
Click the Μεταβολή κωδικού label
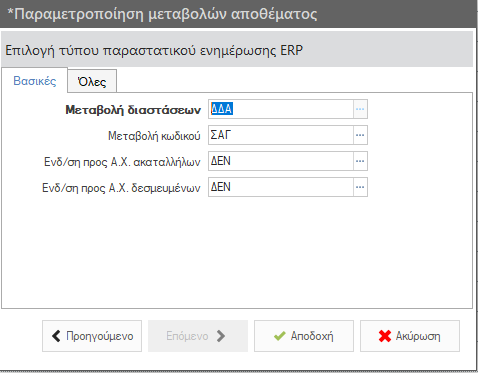coord(154,136)
